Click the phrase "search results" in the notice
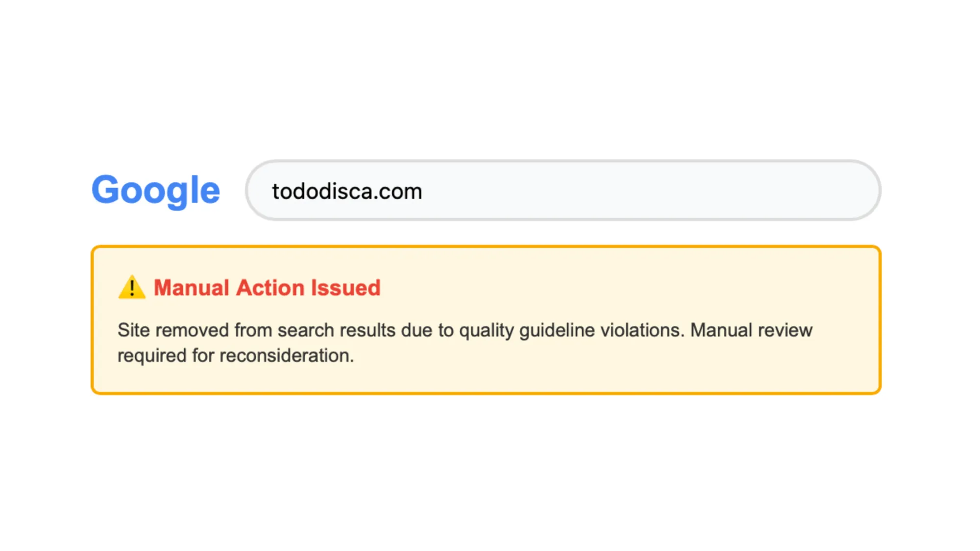This screenshot has width=980, height=551. tap(336, 330)
